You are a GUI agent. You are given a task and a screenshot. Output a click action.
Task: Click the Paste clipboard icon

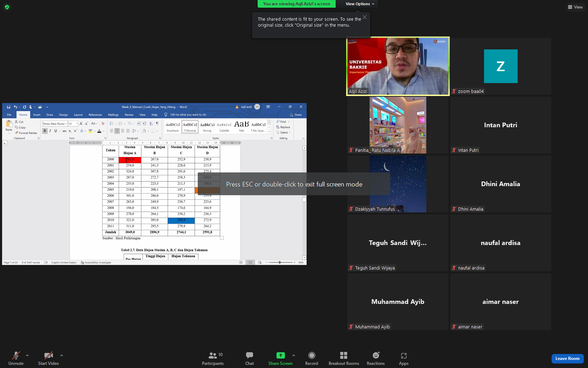tap(9, 124)
